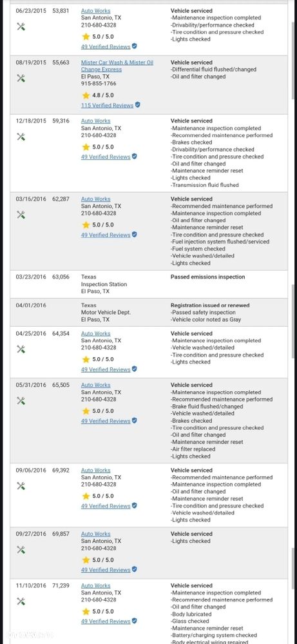This screenshot has width=297, height=644.
Task: Click the wrench icon for 09/06/2016 service
Action: pos(21,486)
